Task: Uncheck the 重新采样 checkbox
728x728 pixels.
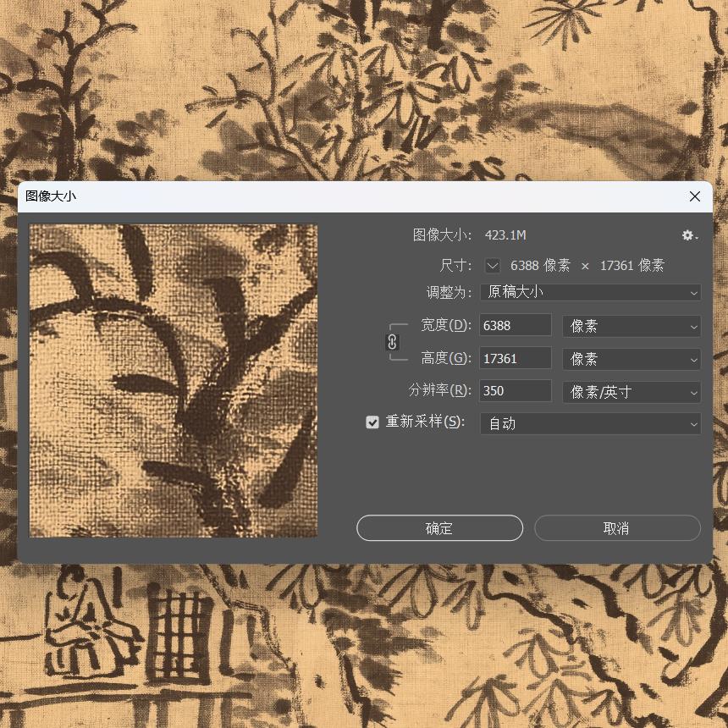Action: pyautogui.click(x=372, y=422)
